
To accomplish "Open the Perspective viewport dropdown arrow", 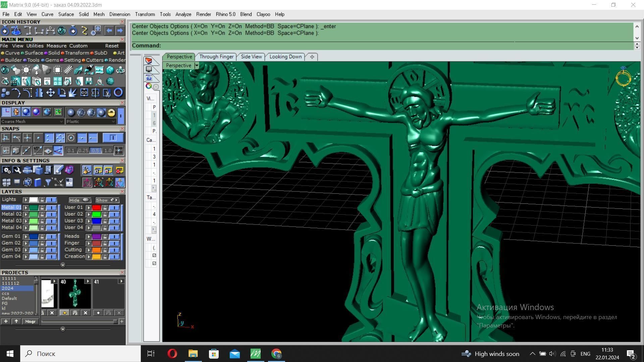I will pos(197,66).
